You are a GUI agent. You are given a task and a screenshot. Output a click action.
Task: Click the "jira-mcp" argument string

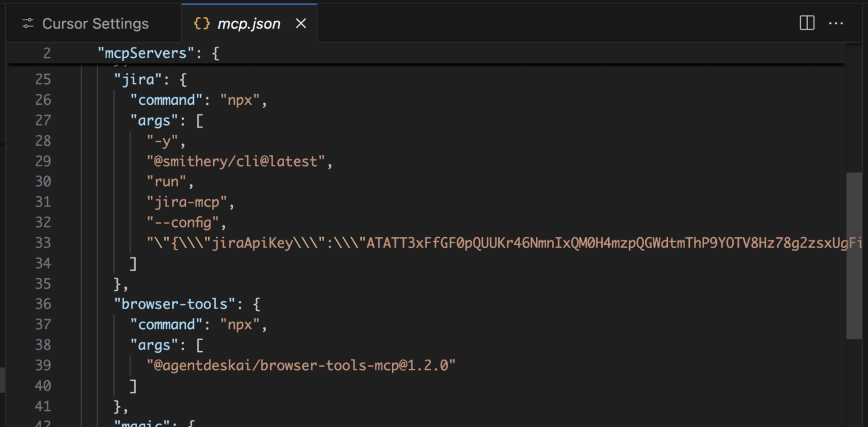coord(187,202)
